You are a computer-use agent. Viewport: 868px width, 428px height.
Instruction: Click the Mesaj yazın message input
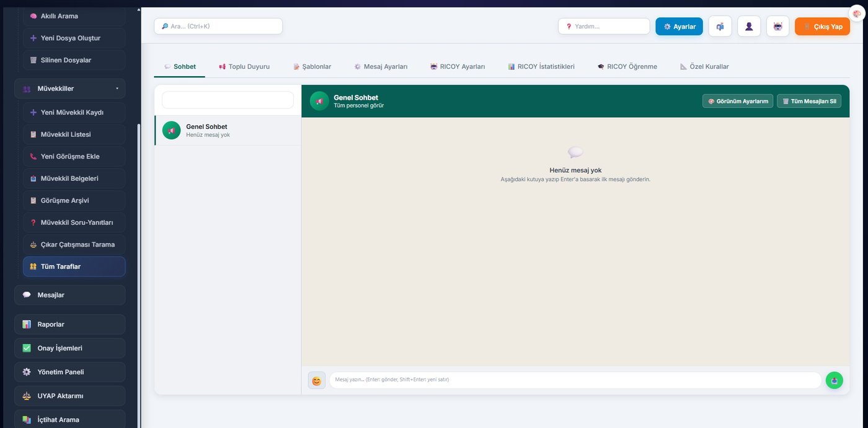pos(575,380)
